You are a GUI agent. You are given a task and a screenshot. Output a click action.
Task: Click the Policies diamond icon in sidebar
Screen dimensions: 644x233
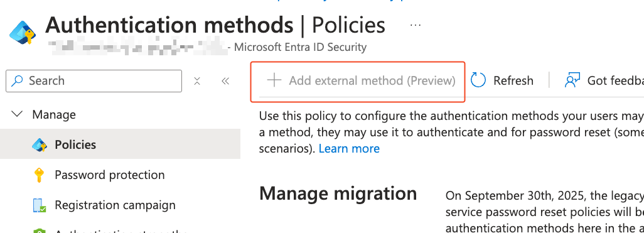(x=40, y=144)
